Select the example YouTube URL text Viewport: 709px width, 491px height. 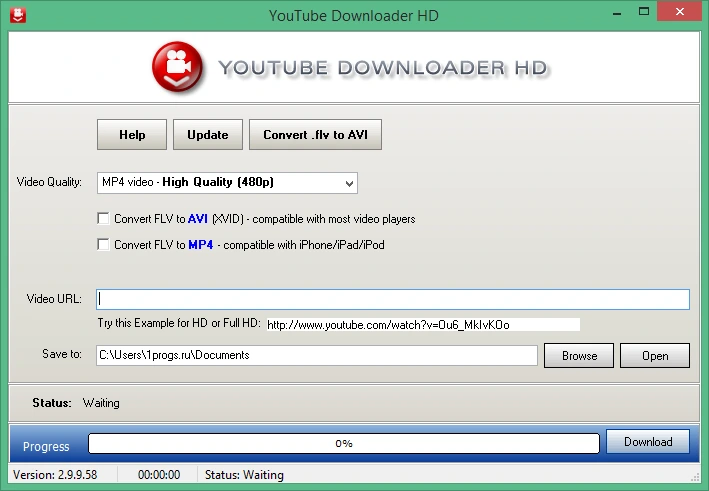(388, 325)
